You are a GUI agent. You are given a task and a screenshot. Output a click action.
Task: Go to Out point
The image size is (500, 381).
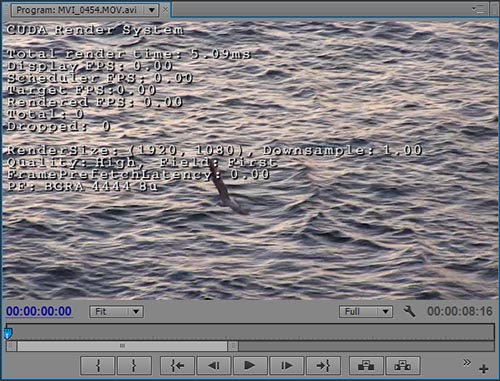click(323, 366)
